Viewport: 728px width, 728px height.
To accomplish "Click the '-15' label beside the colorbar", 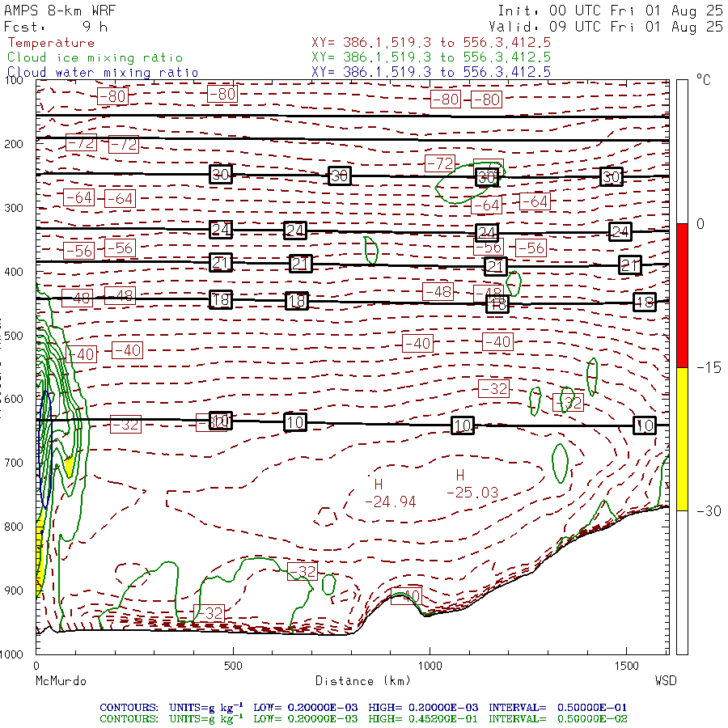I will (709, 368).
